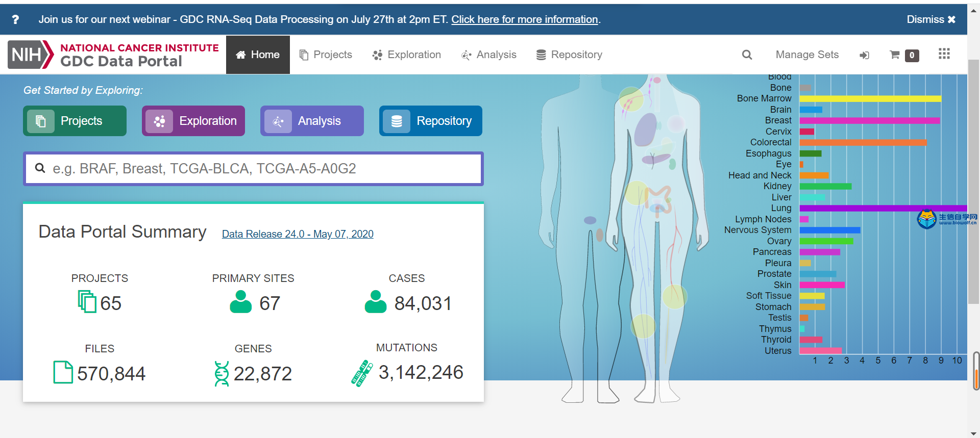Click the purple Exploration button

(193, 121)
